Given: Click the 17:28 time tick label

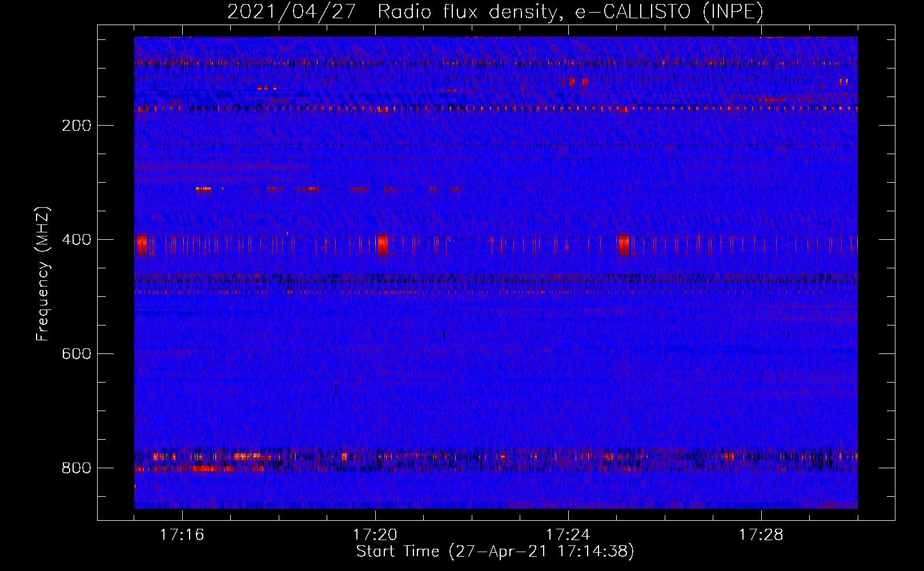Looking at the screenshot, I should click(x=761, y=535).
